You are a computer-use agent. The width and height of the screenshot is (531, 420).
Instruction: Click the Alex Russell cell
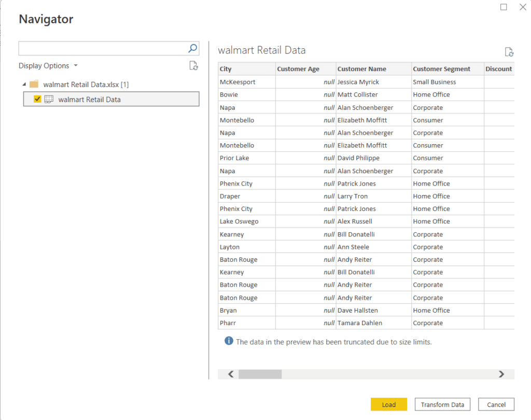[x=374, y=221]
